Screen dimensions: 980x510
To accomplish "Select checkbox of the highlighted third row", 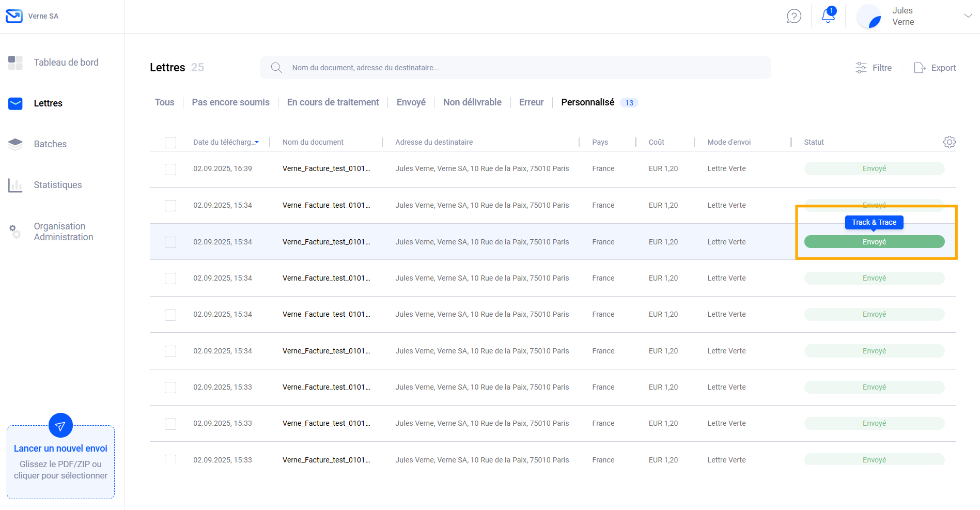I will click(170, 242).
